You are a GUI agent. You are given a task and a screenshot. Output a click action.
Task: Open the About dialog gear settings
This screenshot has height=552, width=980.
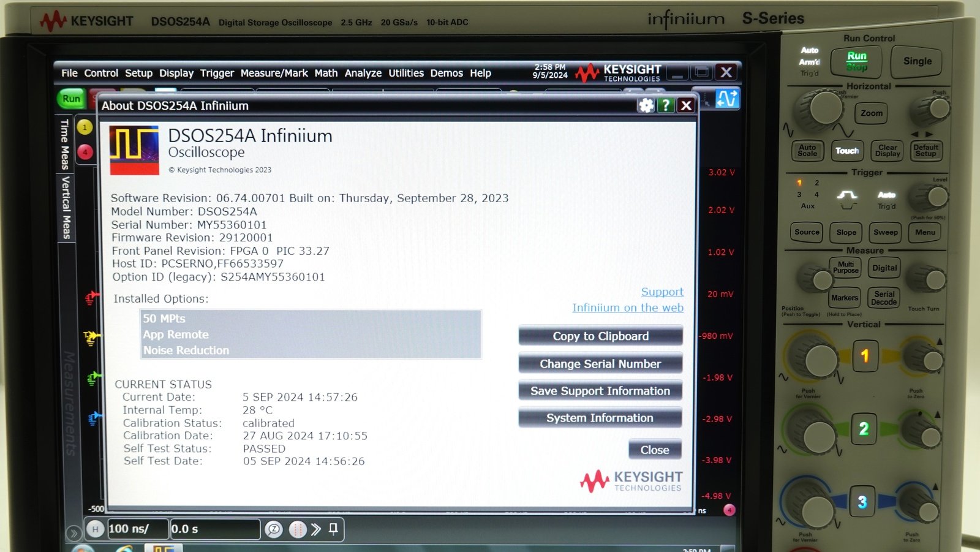[x=646, y=105]
